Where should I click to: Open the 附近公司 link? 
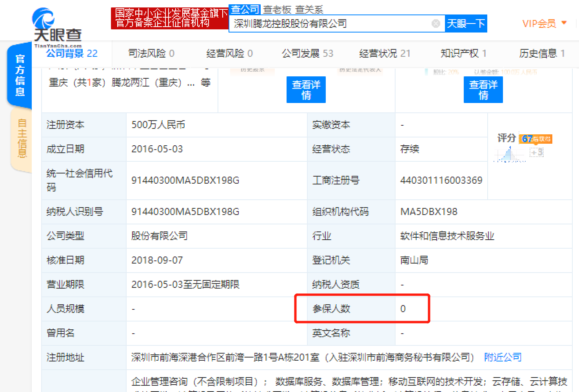[x=503, y=357]
